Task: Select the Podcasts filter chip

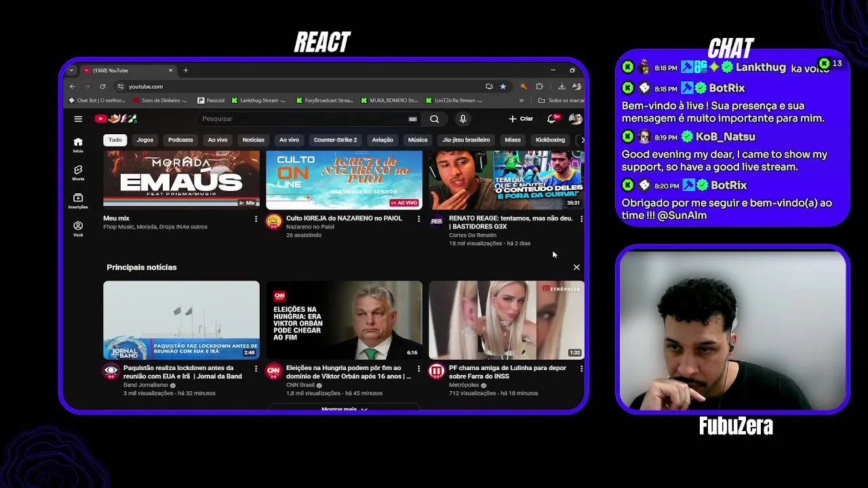Action: pos(180,140)
